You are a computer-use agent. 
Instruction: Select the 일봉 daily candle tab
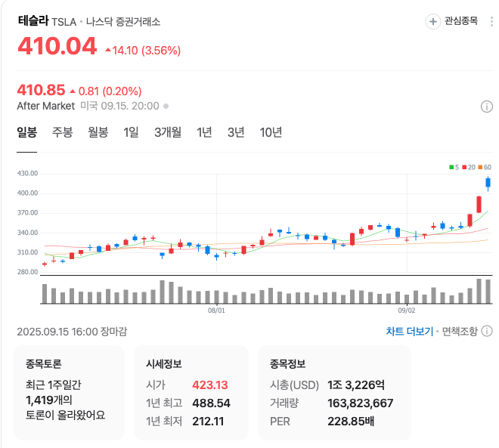pyautogui.click(x=26, y=132)
